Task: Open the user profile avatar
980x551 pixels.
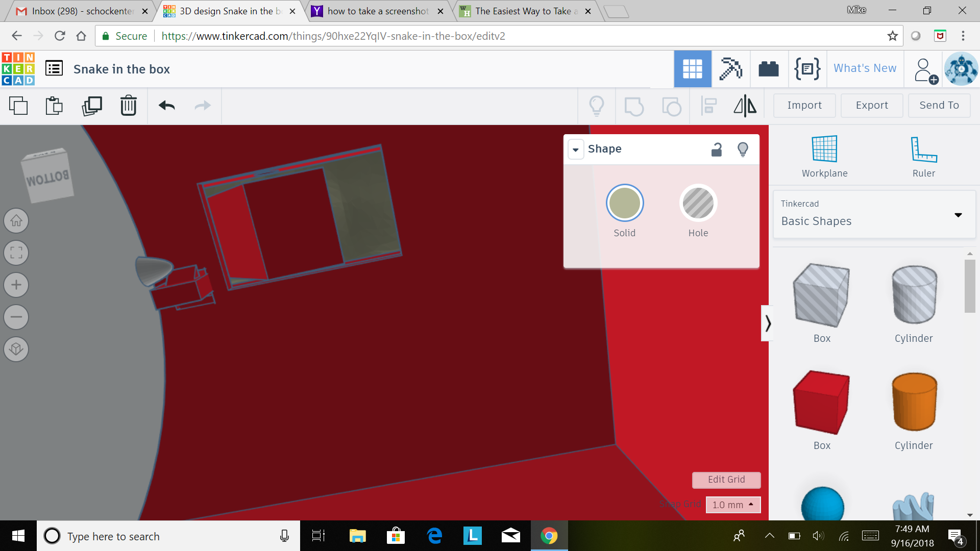Action: point(961,69)
